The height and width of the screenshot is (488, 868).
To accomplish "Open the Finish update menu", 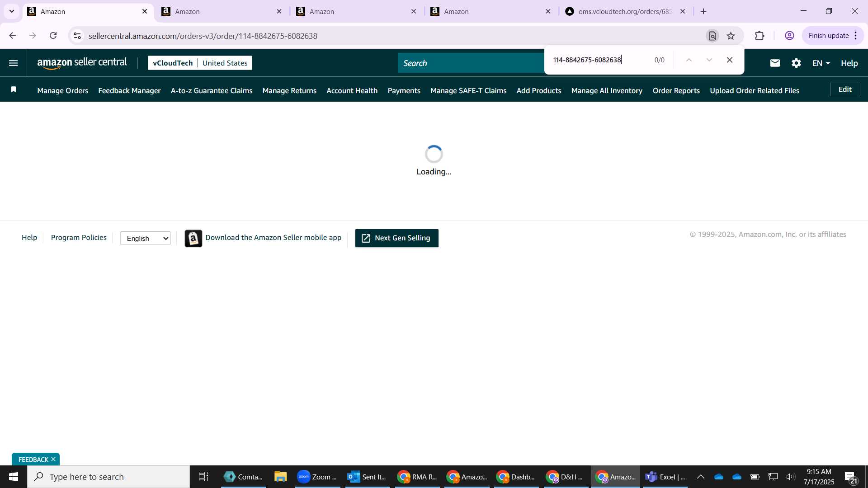I will click(x=833, y=36).
